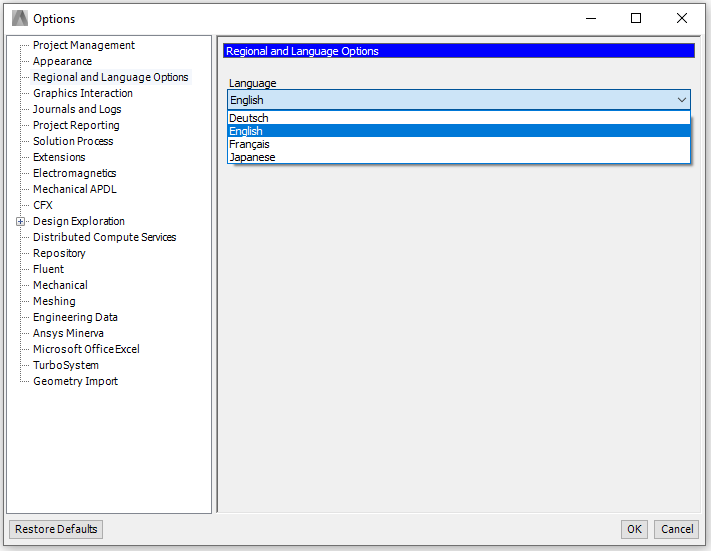Open Distributed Compute Services options
711x551 pixels.
pos(104,237)
